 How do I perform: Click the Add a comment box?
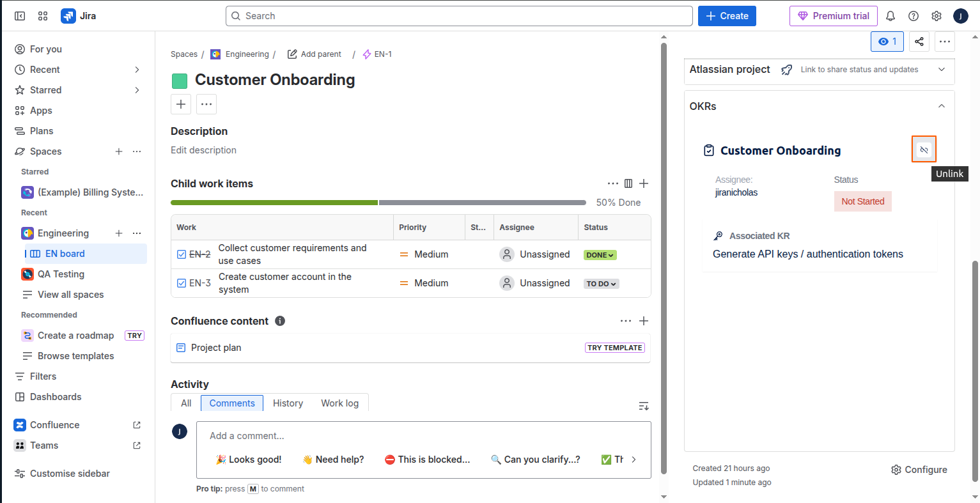click(x=424, y=436)
